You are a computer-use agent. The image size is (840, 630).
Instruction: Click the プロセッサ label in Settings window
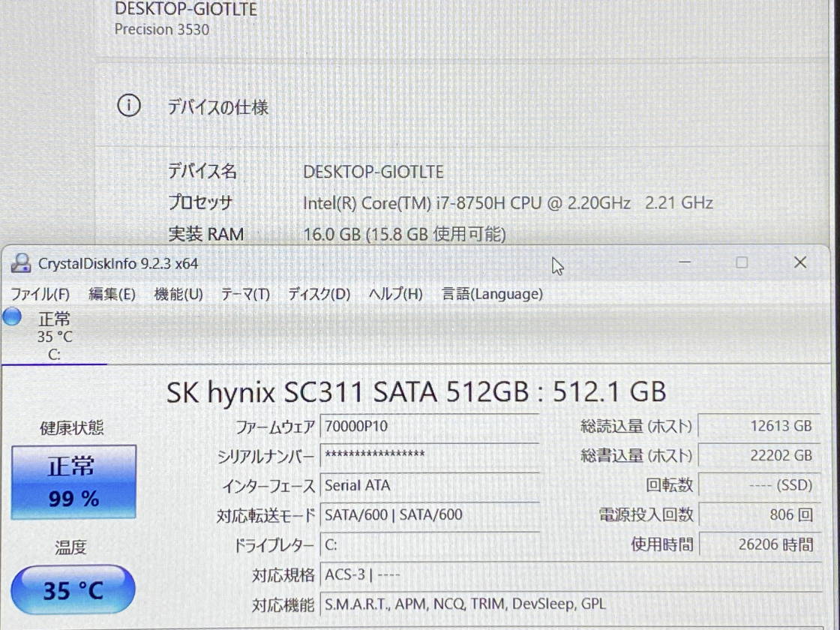200,202
